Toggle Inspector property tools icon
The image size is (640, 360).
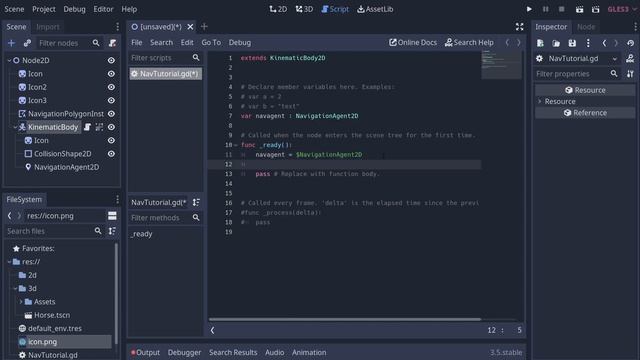630,73
